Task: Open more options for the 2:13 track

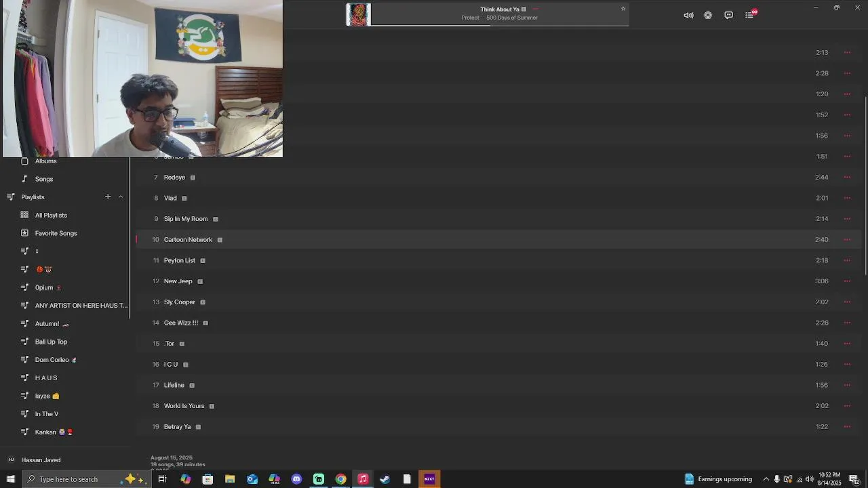Action: click(847, 52)
